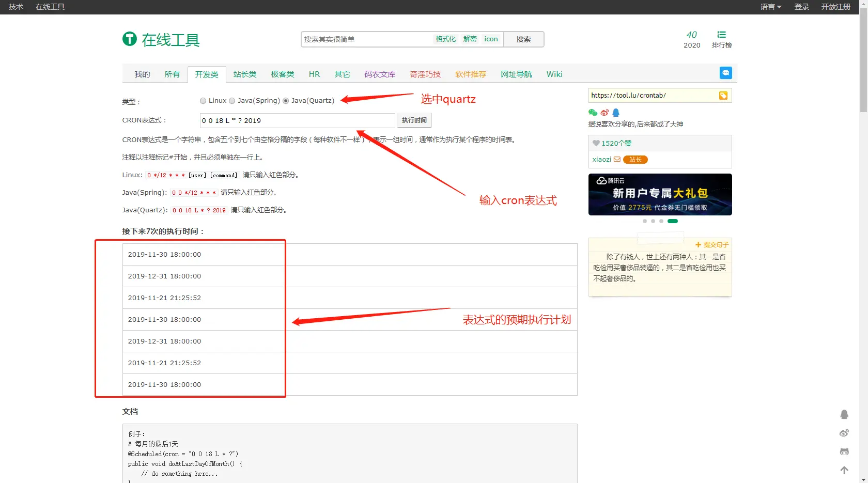
Task: Open the 软件推荐 tab
Action: [x=471, y=74]
